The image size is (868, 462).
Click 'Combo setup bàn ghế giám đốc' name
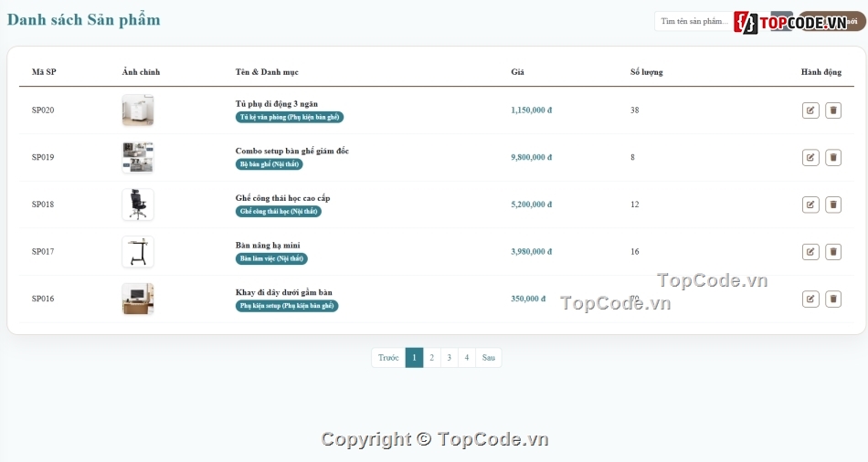coord(291,151)
